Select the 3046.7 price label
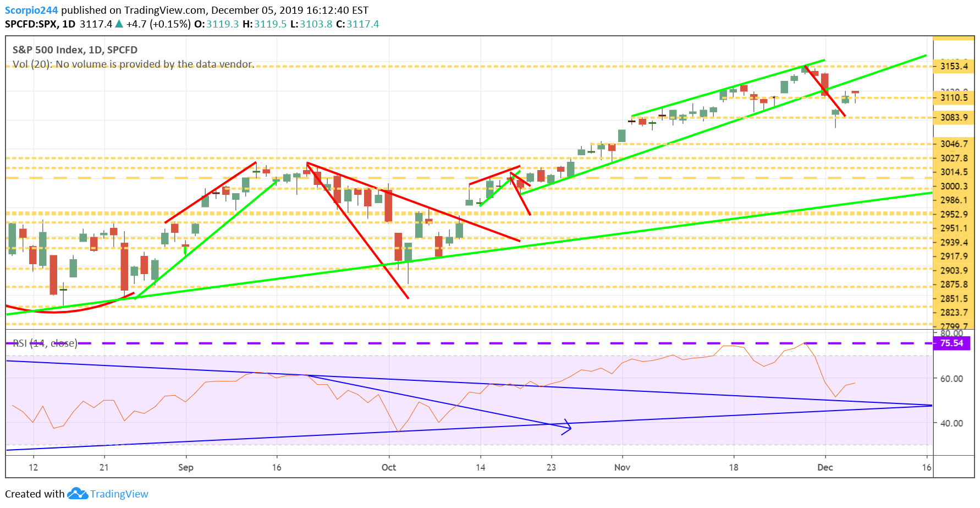 point(954,144)
